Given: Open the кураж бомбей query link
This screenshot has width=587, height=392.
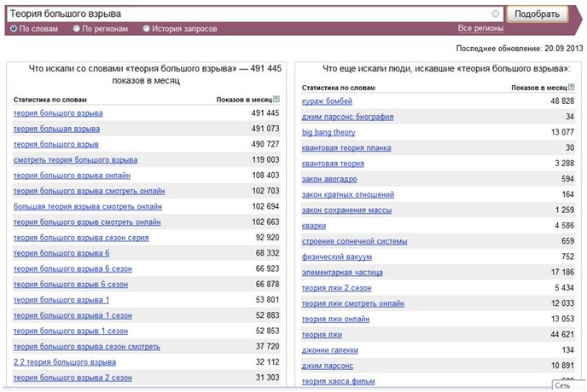Looking at the screenshot, I should 327,101.
